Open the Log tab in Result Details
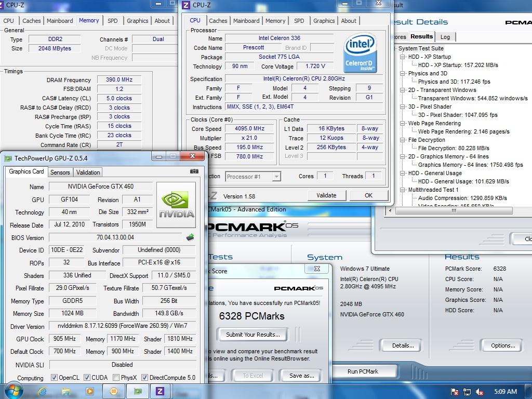 [445, 37]
